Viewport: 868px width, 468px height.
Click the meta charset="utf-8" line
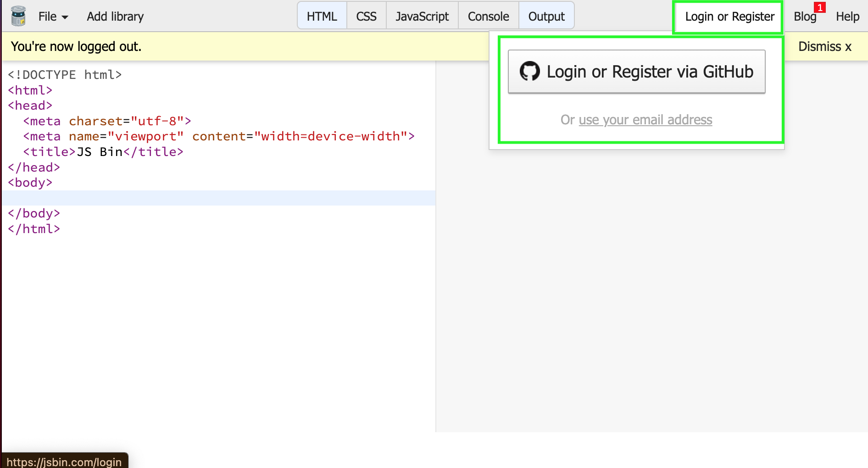pos(107,121)
